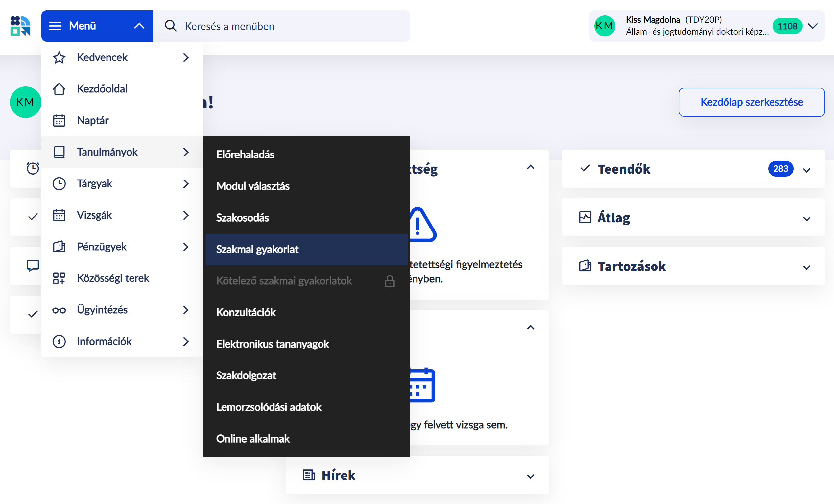This screenshot has height=504, width=834.
Task: Click the Pénzügyek wallet icon
Action: (x=59, y=247)
